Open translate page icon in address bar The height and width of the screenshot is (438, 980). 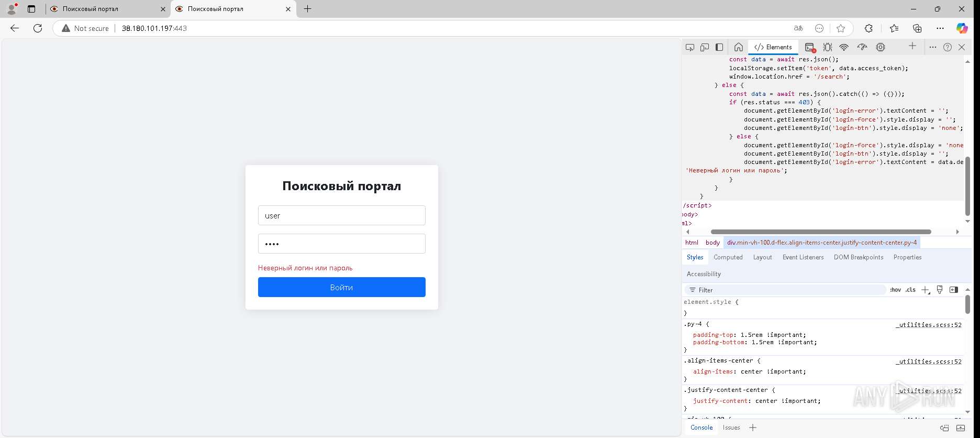pyautogui.click(x=798, y=28)
